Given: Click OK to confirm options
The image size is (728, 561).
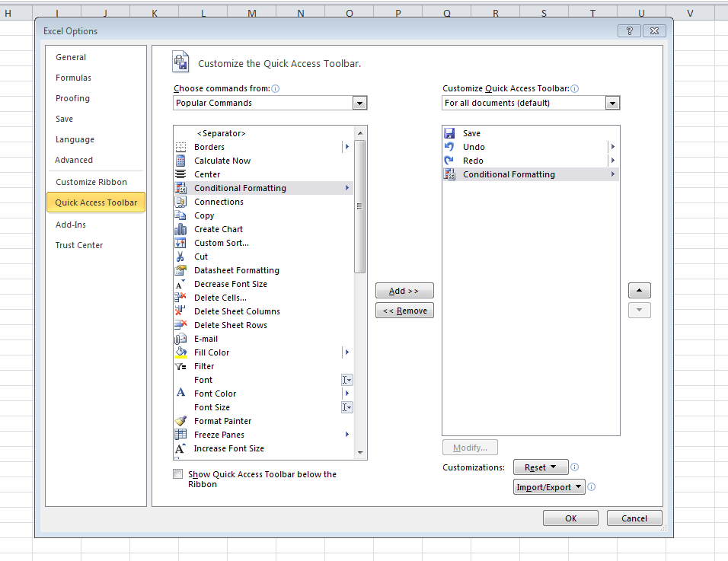Looking at the screenshot, I should point(570,518).
